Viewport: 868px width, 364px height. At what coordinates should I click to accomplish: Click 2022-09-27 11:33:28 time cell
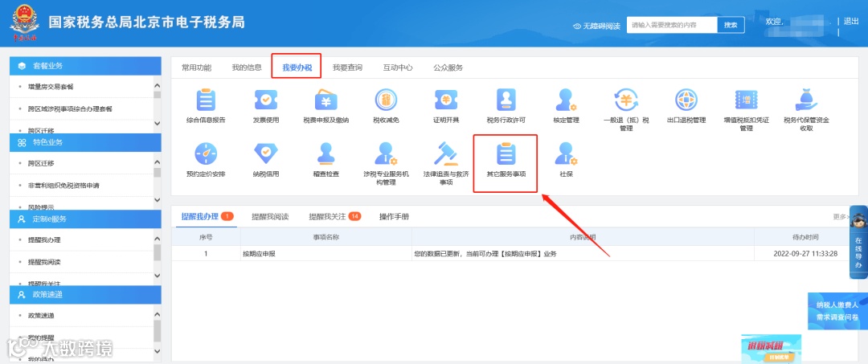pos(805,254)
